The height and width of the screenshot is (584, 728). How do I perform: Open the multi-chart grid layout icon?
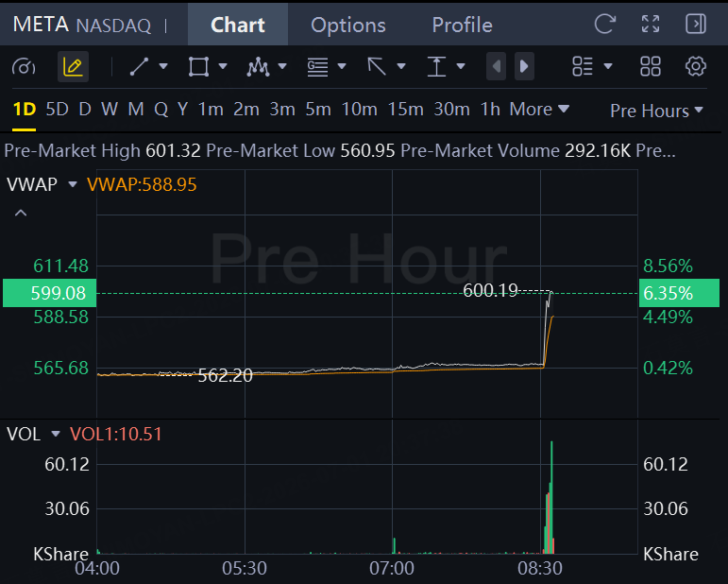click(x=651, y=66)
